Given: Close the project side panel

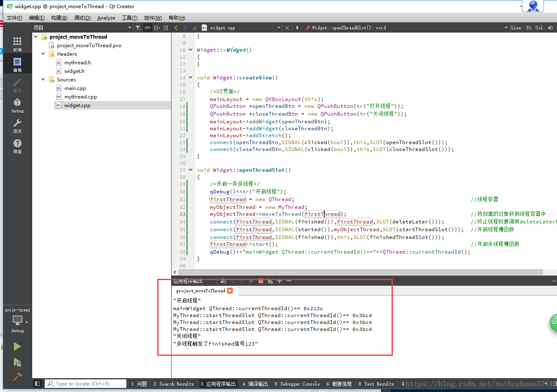Looking at the screenshot, I should point(165,28).
